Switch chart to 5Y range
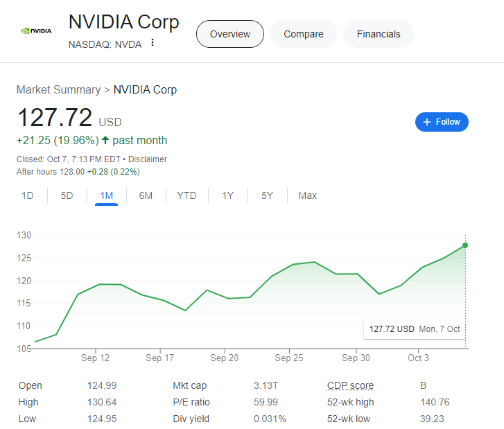Screen dimensions: 504x429 267,195
